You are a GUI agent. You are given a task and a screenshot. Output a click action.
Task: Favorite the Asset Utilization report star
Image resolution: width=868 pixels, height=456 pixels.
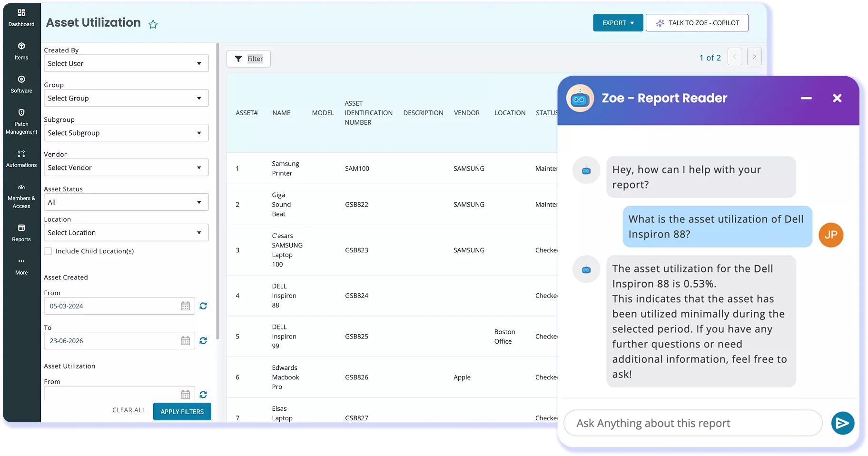point(153,24)
